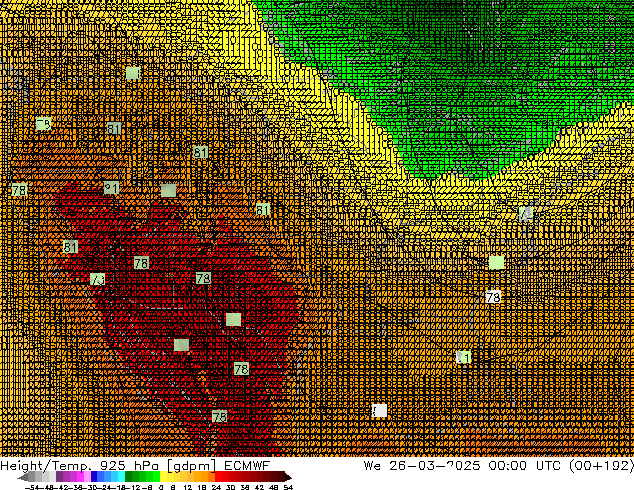Pick the bright red legend swatch

pyautogui.click(x=219, y=477)
